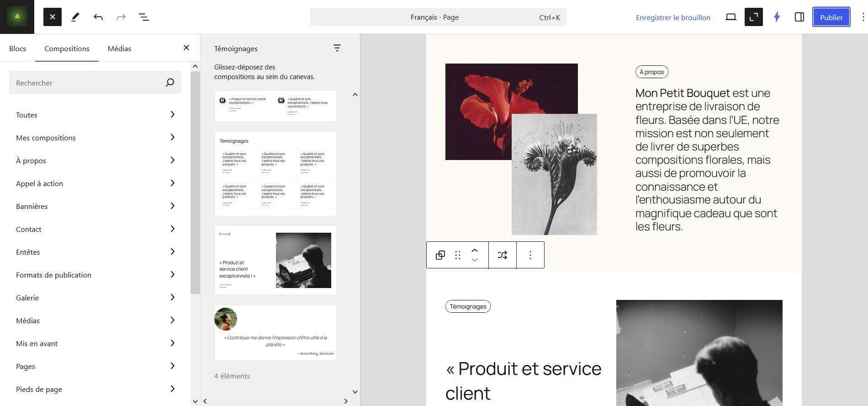Click the « Produit et service client heading
This screenshot has width=868, height=406.
pyautogui.click(x=524, y=380)
